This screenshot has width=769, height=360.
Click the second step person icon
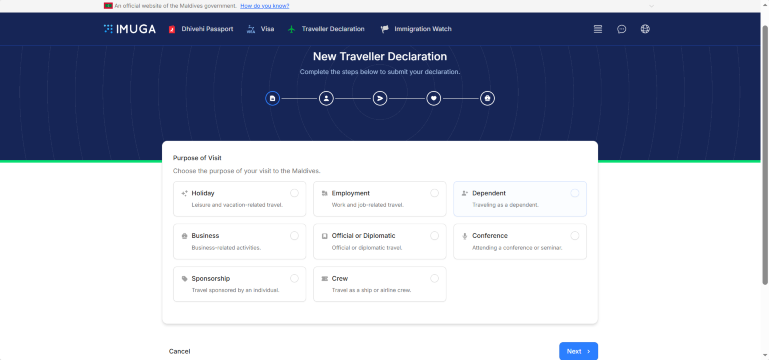tap(326, 99)
